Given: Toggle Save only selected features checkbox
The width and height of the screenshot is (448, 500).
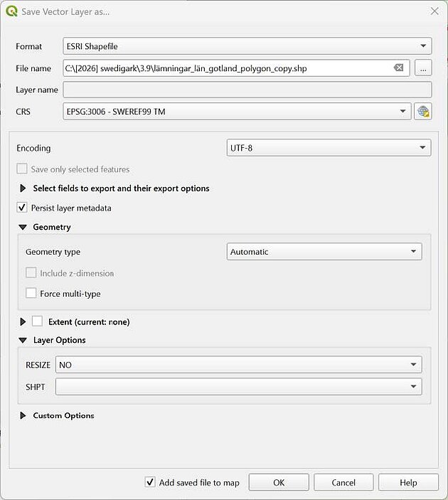Looking at the screenshot, I should tap(21, 169).
